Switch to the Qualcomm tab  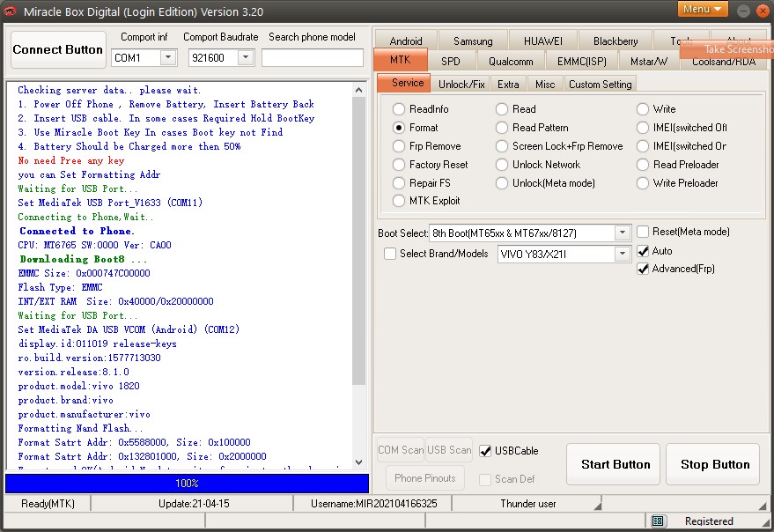[x=511, y=62]
